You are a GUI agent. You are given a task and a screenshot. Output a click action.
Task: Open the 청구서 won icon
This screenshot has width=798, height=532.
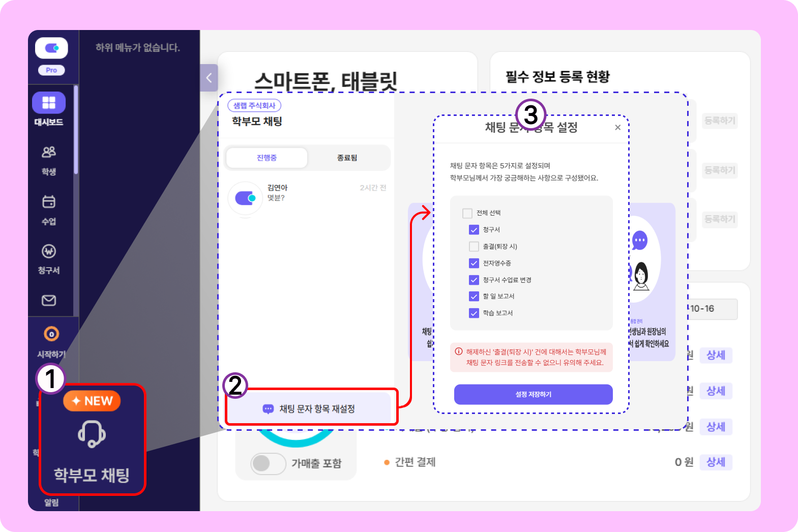49,251
